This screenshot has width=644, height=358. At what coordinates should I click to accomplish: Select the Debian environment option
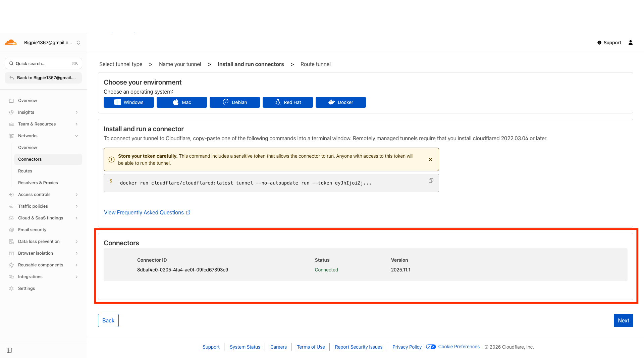[x=234, y=102]
